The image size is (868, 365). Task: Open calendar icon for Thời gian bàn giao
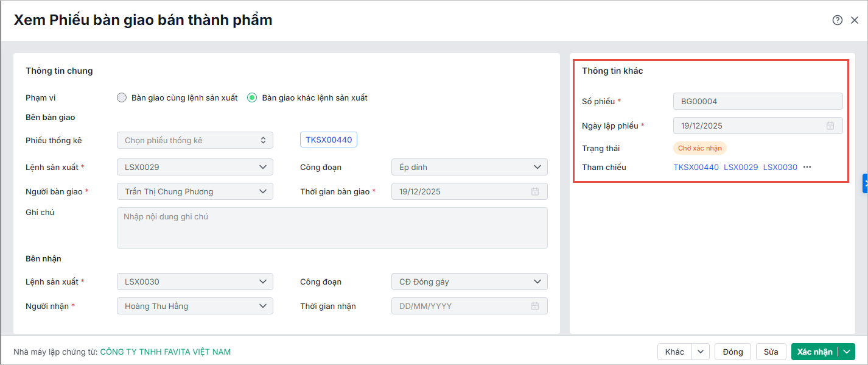(x=535, y=191)
